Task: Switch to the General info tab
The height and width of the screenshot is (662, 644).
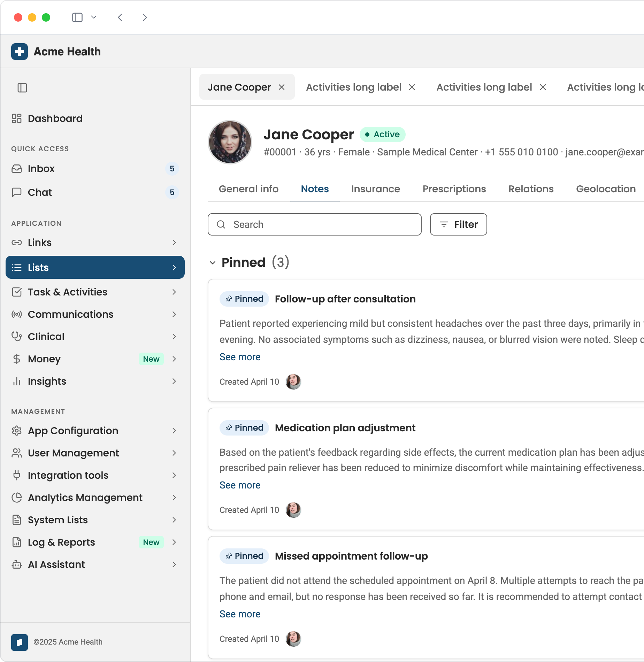Action: (248, 189)
